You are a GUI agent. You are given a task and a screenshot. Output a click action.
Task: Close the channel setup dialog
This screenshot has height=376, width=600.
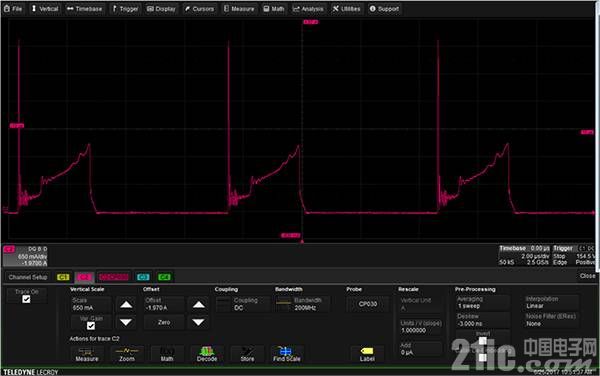[587, 276]
